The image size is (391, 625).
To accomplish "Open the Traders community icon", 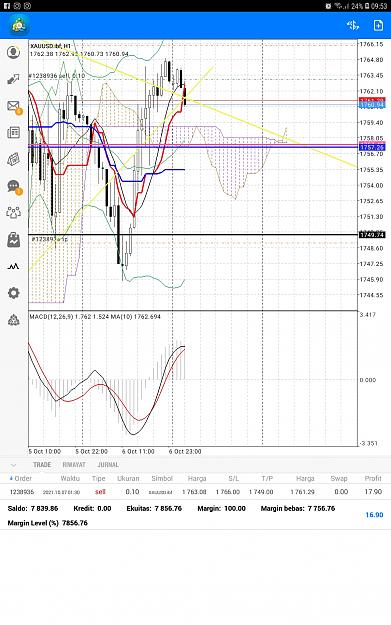I will (x=14, y=213).
